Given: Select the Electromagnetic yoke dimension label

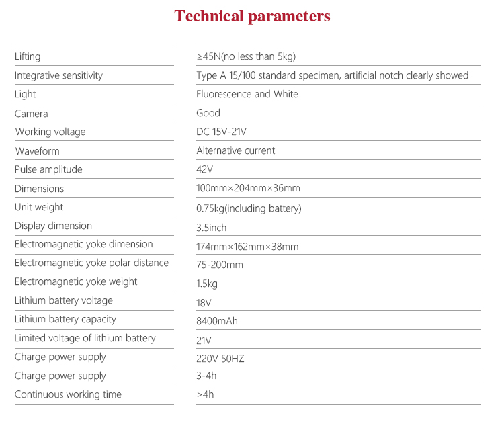Looking at the screenshot, I should pos(83,244).
